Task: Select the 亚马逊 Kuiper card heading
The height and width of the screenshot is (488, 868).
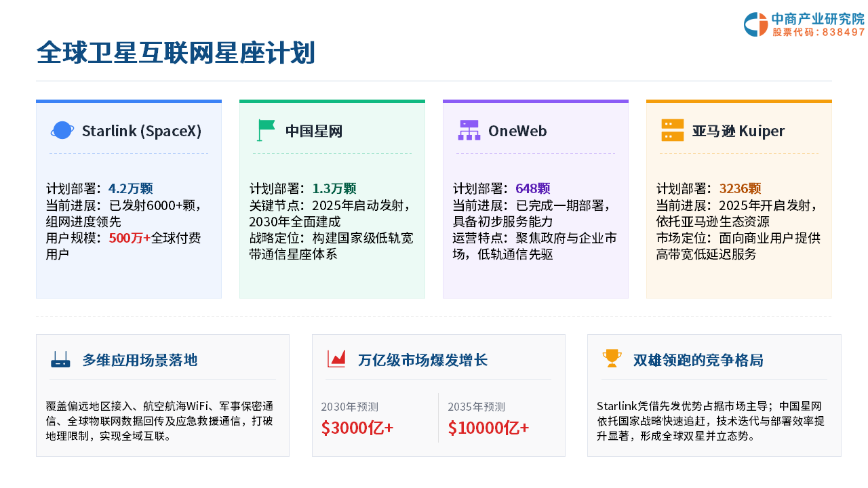Action: (x=738, y=131)
